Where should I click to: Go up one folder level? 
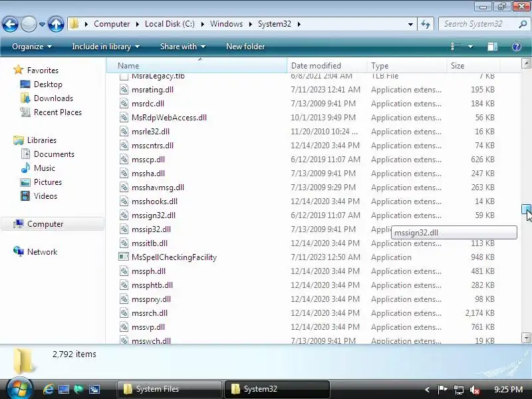pyautogui.click(x=56, y=25)
